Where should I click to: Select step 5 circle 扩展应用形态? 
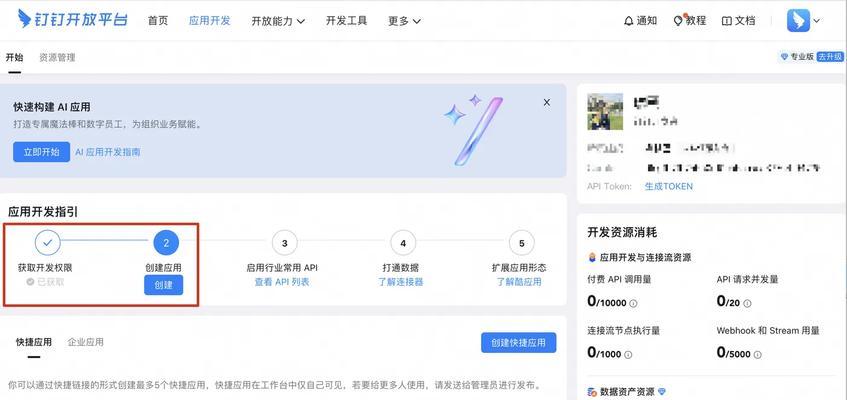521,243
